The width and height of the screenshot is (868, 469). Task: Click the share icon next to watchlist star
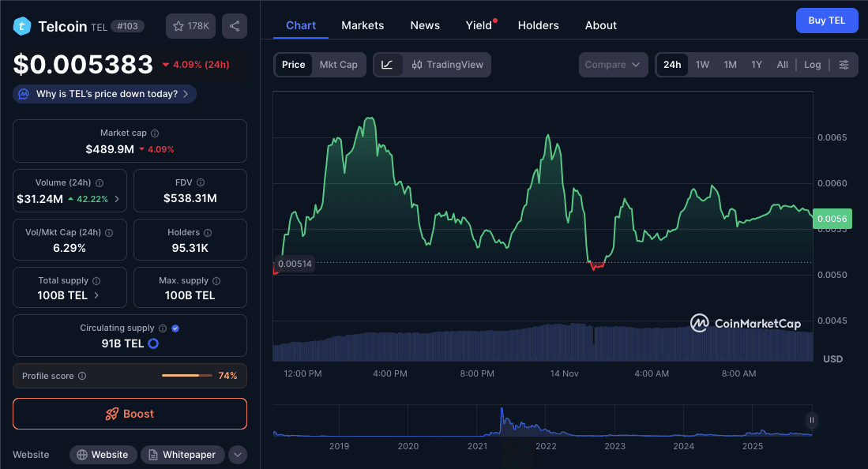pos(234,25)
